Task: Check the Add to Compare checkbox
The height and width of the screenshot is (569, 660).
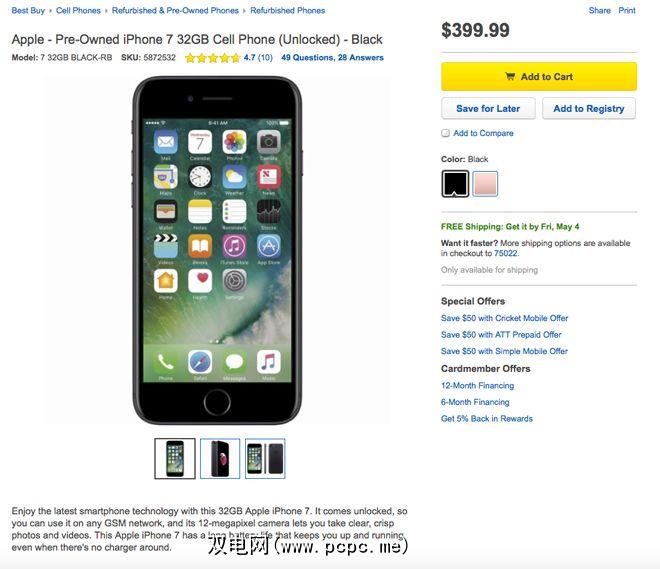Action: [445, 133]
